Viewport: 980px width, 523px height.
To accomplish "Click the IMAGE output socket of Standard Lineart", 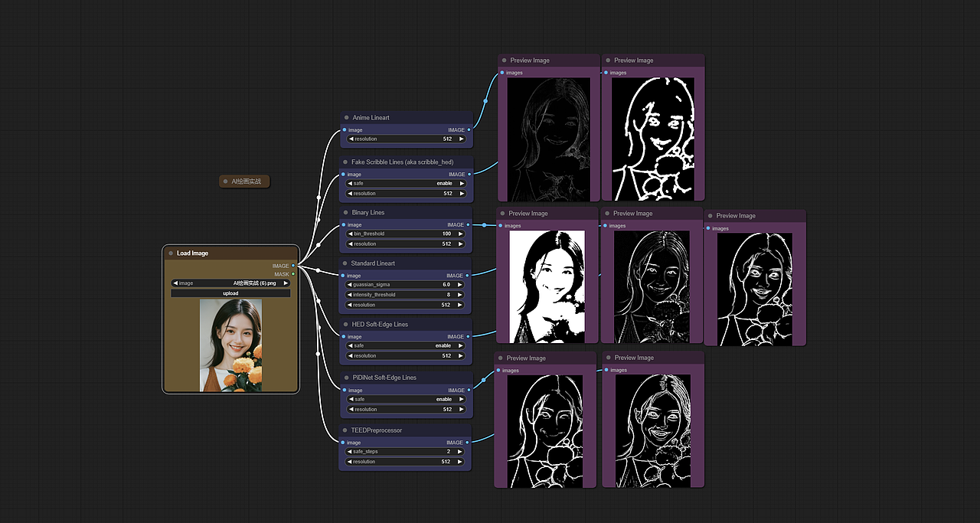I will click(x=469, y=276).
